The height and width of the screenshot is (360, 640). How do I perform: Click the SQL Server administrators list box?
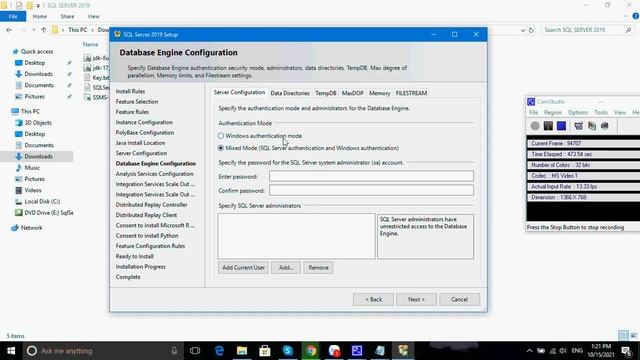coord(296,236)
